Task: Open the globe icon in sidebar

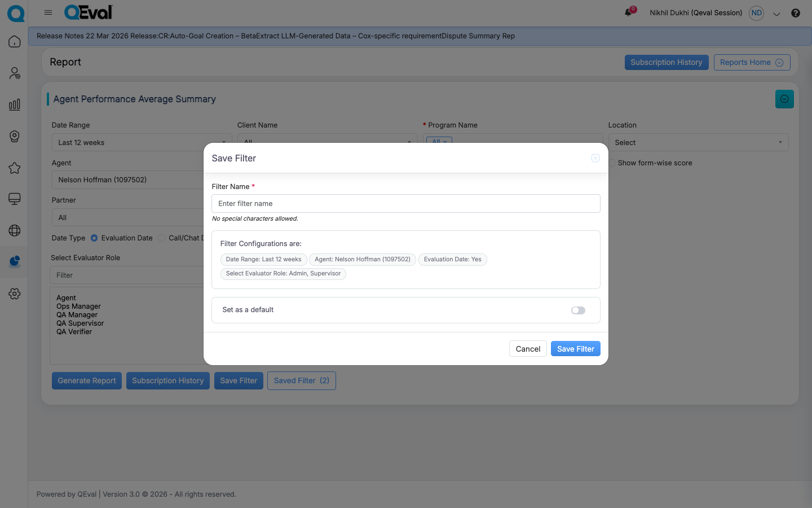Action: click(15, 231)
